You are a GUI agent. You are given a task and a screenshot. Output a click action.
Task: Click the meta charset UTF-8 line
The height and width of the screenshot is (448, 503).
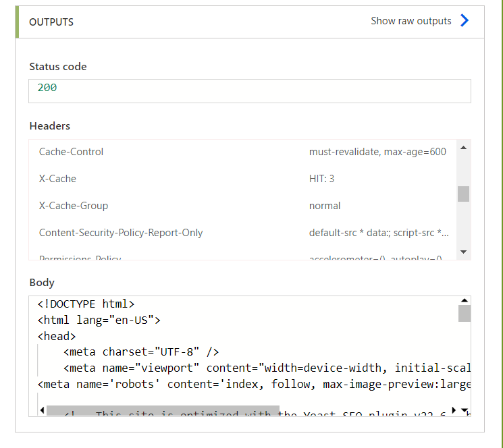[x=141, y=352]
